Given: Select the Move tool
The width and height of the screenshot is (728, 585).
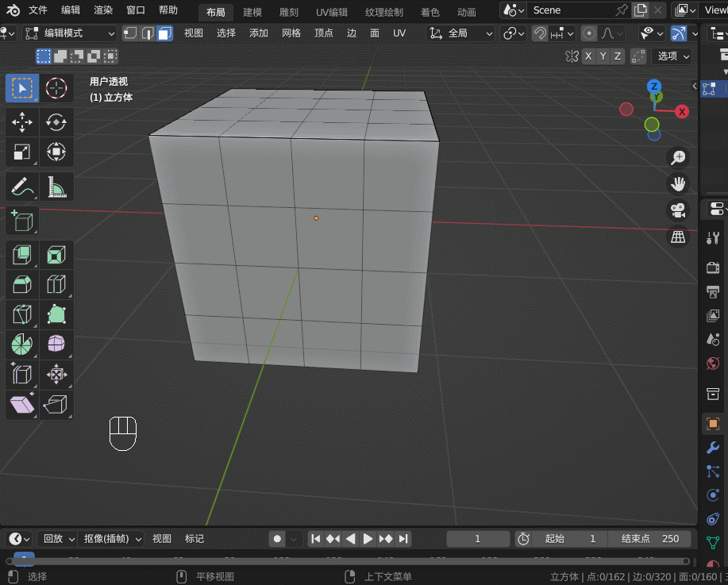Looking at the screenshot, I should pyautogui.click(x=21, y=122).
